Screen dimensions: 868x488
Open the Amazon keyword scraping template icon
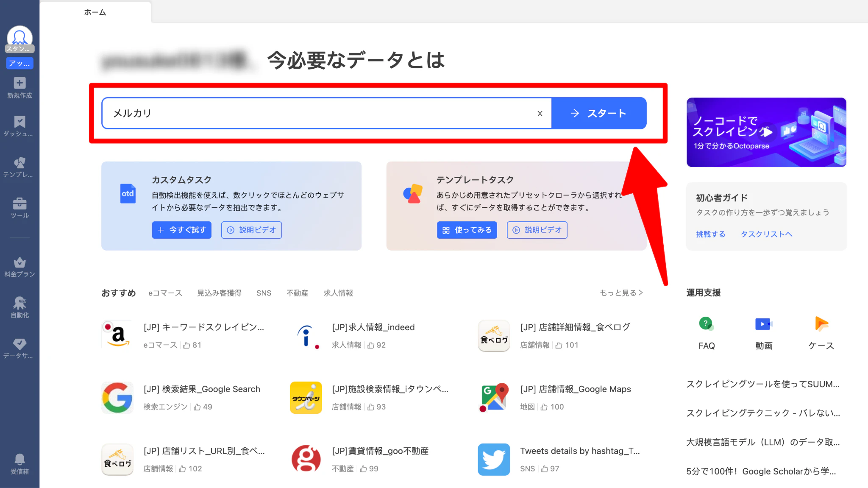coord(117,335)
